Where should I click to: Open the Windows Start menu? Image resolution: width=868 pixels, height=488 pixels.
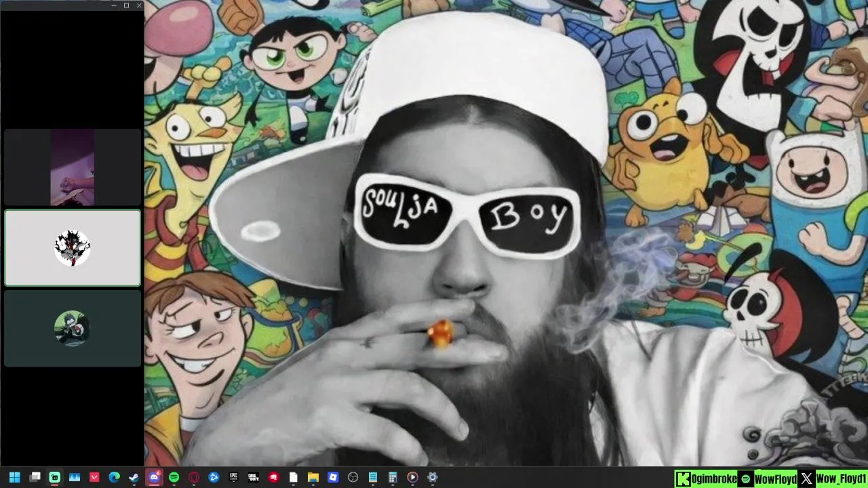15,477
